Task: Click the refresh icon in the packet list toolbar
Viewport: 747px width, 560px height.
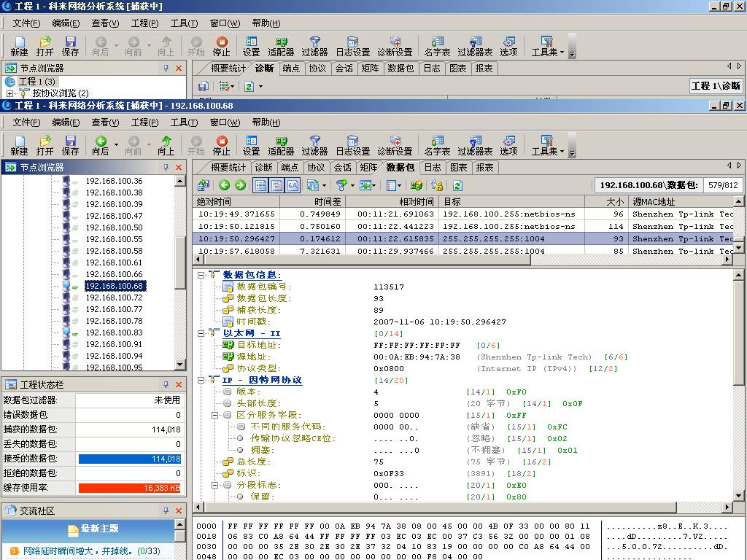Action: [457, 186]
